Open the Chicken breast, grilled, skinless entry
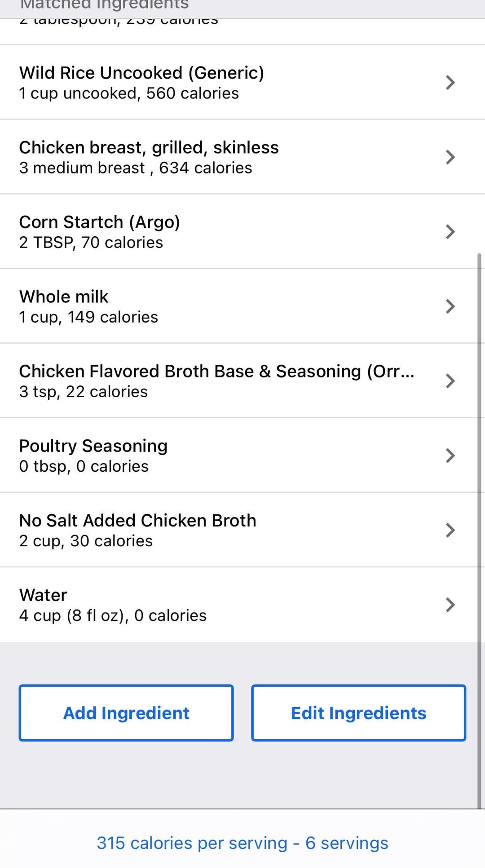This screenshot has width=485, height=868. tap(149, 157)
